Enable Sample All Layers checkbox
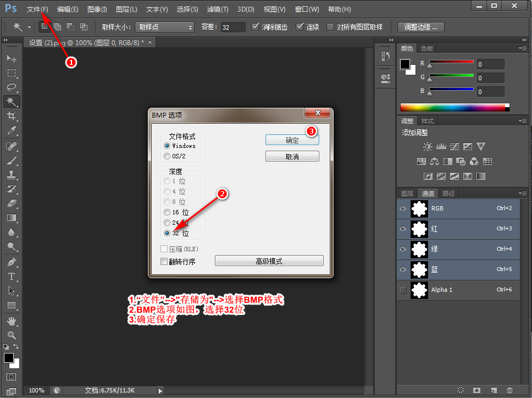 tap(330, 27)
